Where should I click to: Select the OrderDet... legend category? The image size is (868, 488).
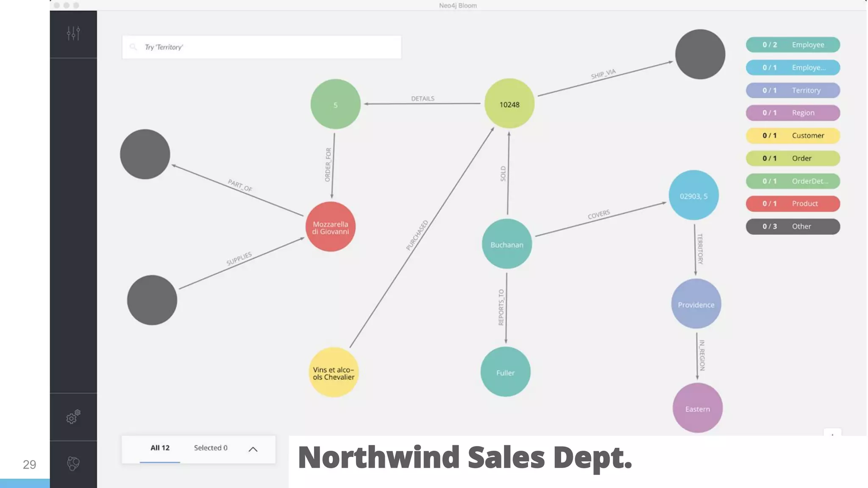coord(793,181)
